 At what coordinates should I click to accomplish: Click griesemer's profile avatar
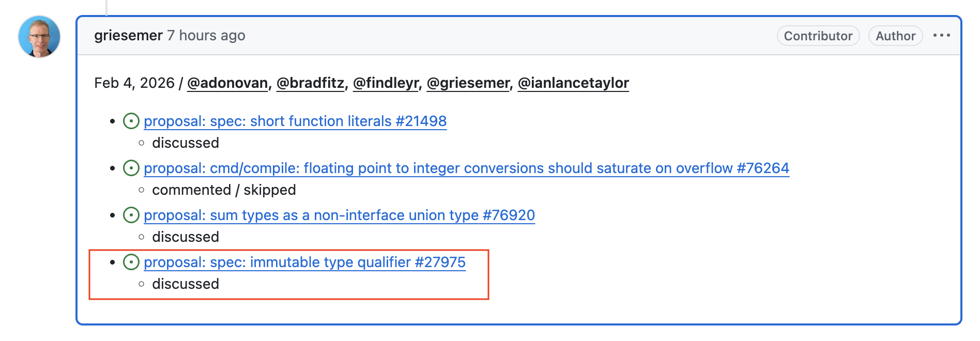[39, 37]
